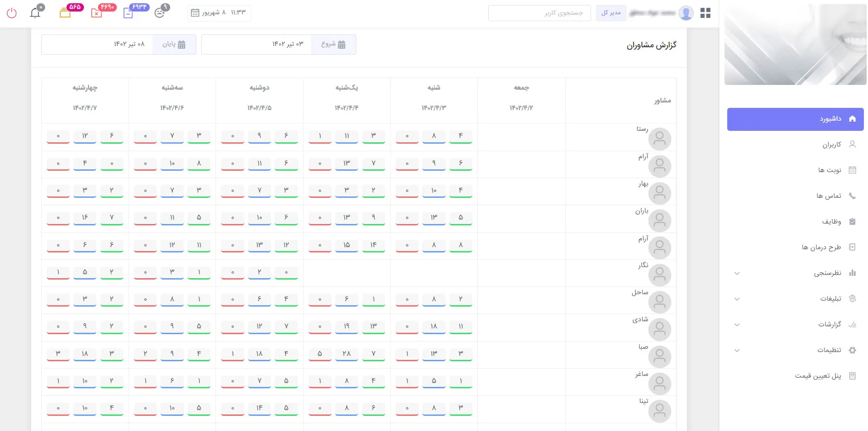Viewport: 868px width, 431px height.
Task: Open the notifications bell
Action: [35, 13]
